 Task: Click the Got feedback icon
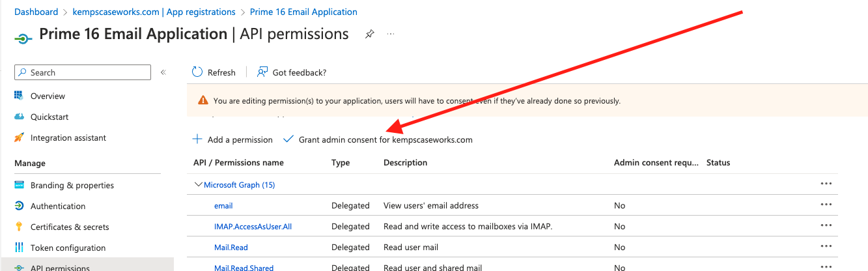(x=262, y=72)
